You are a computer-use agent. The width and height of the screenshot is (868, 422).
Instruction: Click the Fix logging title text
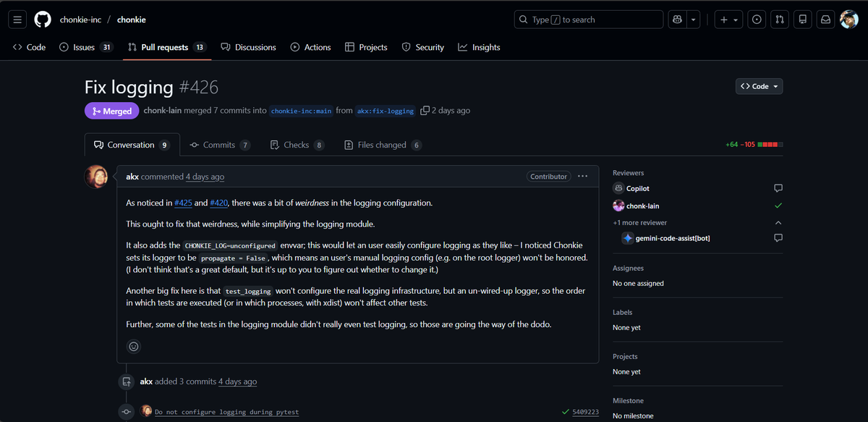coord(129,88)
